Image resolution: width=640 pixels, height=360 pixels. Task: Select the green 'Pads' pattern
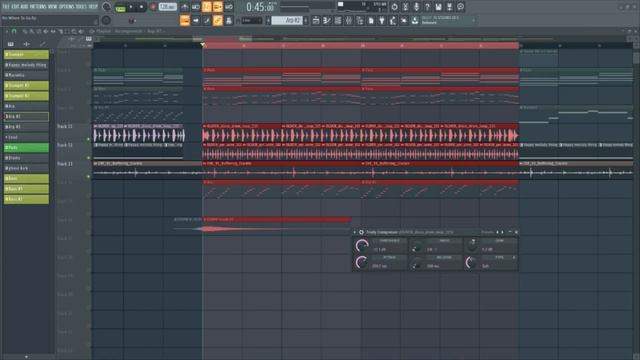26,147
